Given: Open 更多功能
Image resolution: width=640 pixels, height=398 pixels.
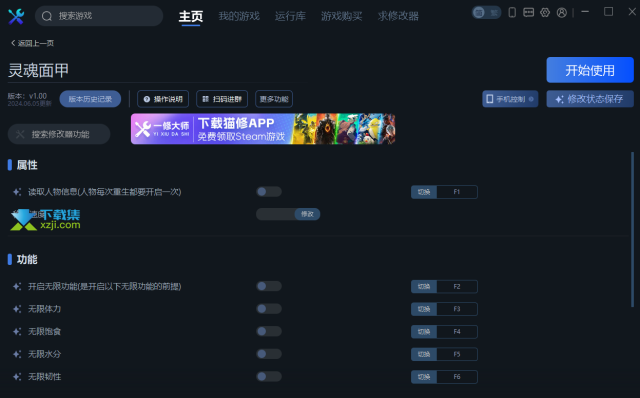Looking at the screenshot, I should [274, 99].
